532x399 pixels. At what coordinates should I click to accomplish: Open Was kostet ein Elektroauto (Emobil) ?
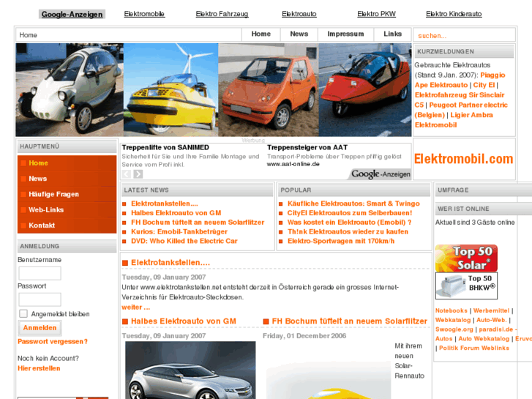349,223
